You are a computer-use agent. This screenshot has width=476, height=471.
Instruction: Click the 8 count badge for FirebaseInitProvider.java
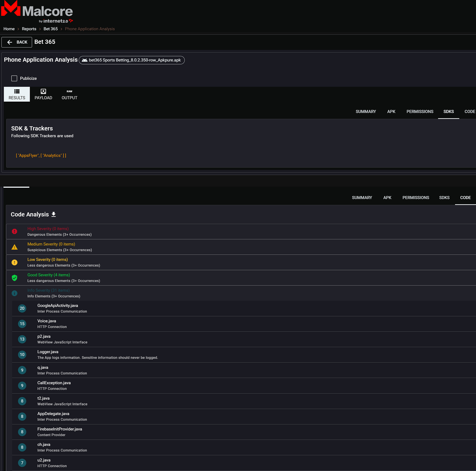click(22, 432)
